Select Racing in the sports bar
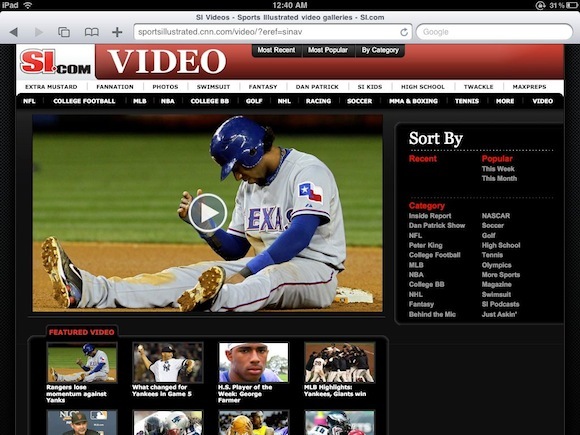 [318, 101]
